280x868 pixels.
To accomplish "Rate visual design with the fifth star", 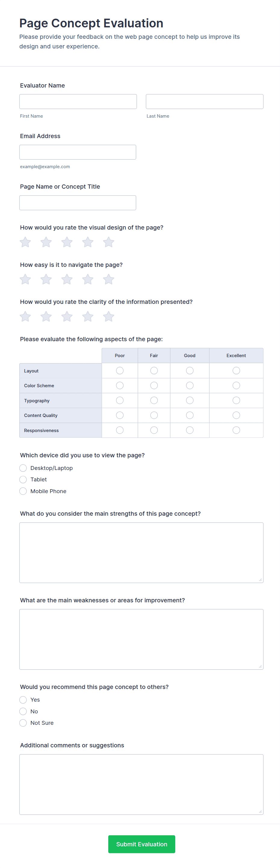I will pyautogui.click(x=108, y=242).
